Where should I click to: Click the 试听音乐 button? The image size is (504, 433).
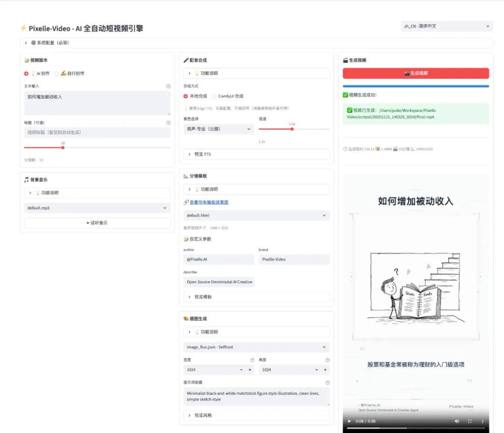coord(97,223)
